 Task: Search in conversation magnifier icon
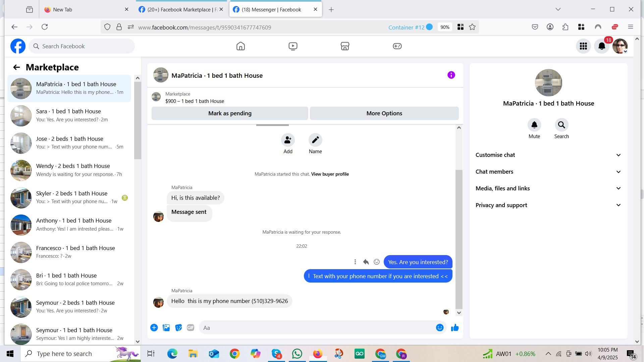click(561, 125)
